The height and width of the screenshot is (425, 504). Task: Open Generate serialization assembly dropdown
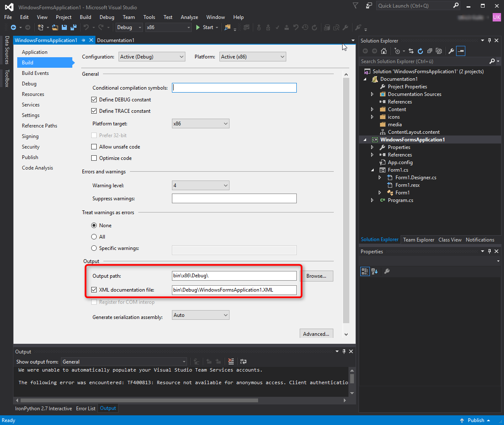click(201, 315)
